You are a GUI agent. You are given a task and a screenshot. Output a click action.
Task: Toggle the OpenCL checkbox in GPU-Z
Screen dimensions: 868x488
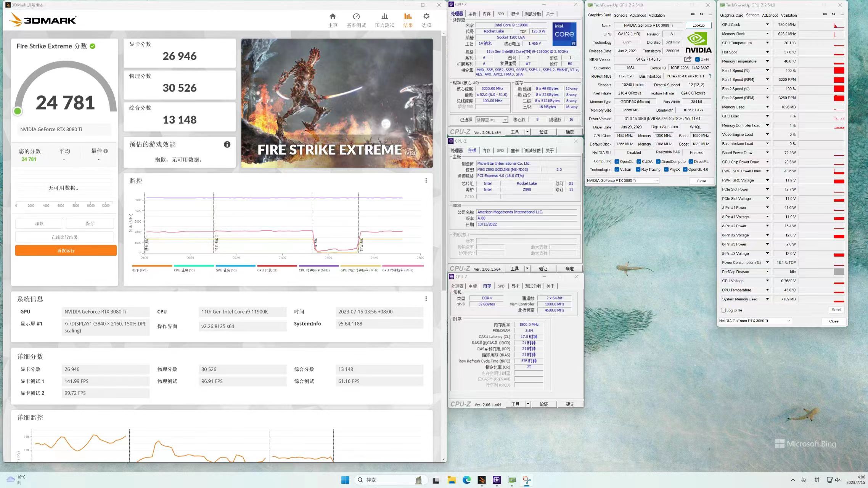point(617,162)
